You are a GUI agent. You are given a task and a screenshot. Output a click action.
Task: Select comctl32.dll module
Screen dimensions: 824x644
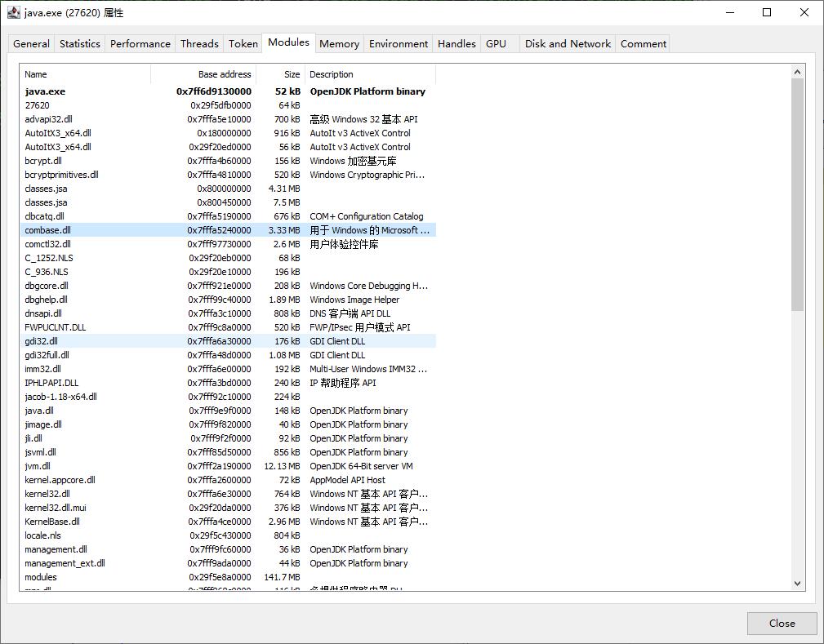coord(228,244)
